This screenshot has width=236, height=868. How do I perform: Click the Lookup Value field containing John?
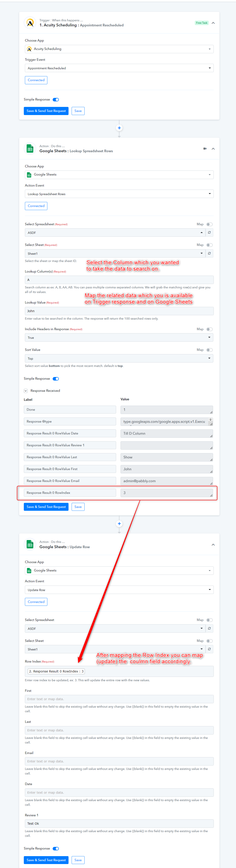(x=119, y=311)
